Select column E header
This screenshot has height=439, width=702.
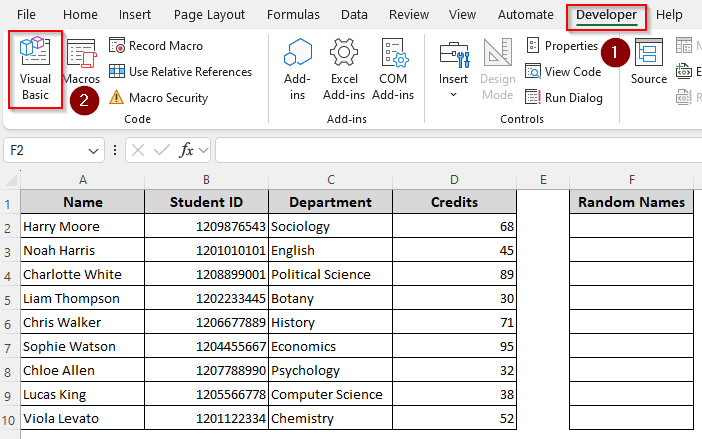(543, 179)
